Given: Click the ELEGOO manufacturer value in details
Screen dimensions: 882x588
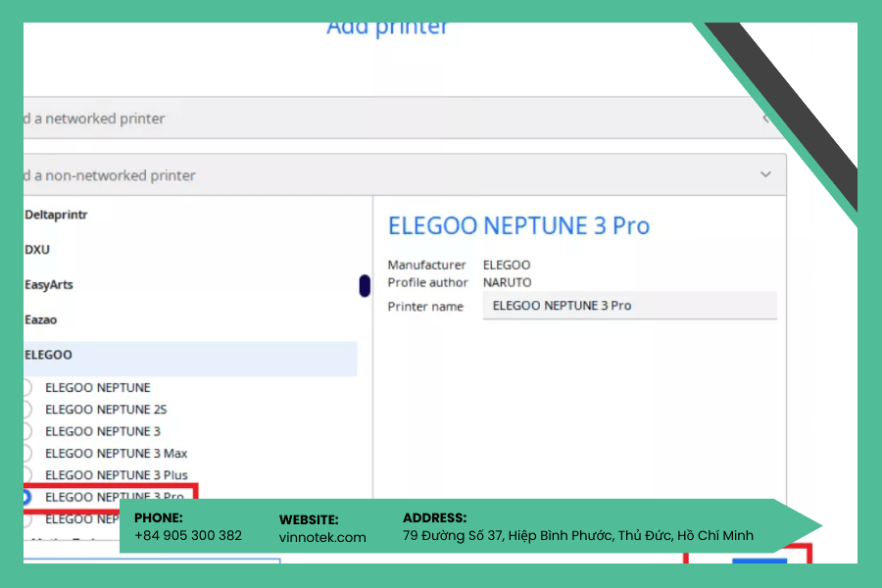Looking at the screenshot, I should [x=507, y=265].
